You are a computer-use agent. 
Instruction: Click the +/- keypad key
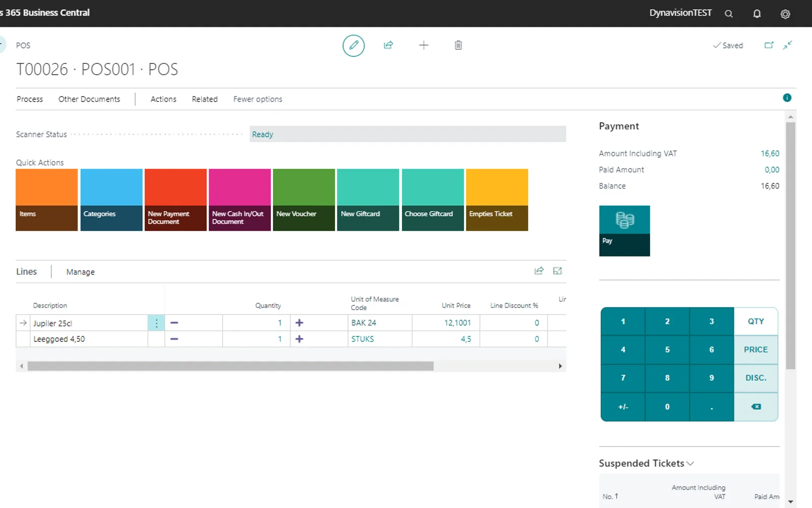pyautogui.click(x=623, y=406)
